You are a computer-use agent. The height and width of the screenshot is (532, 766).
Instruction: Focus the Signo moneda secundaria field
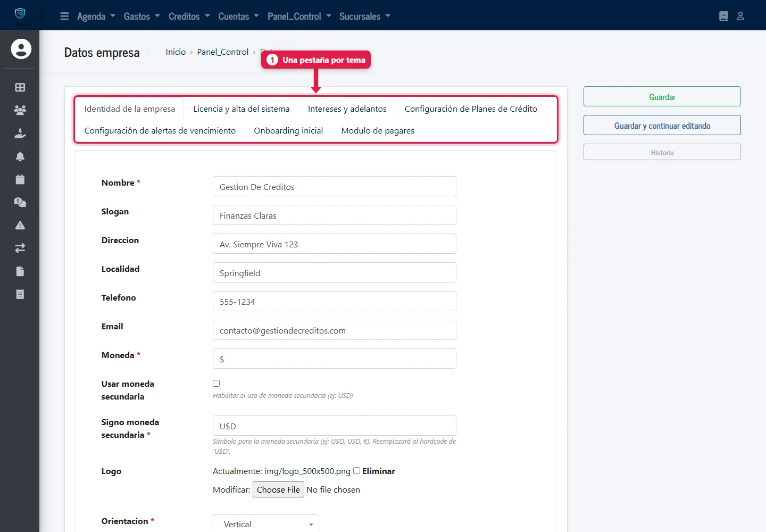point(335,426)
